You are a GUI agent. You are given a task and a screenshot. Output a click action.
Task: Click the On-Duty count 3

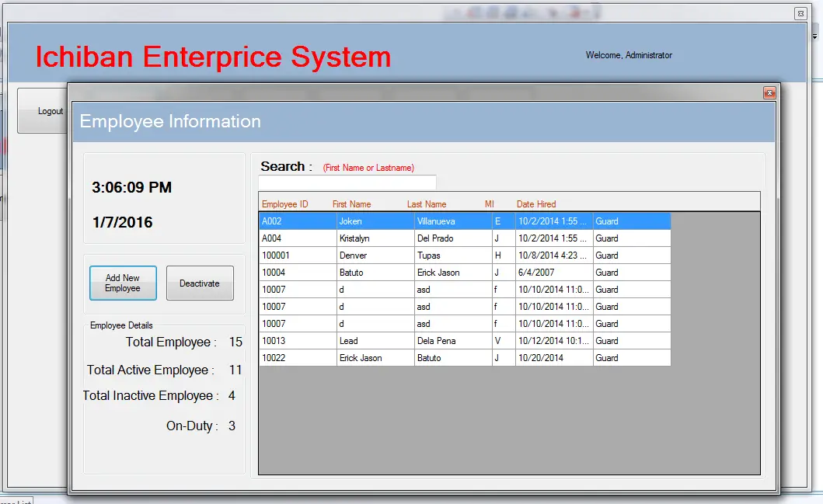tap(232, 426)
